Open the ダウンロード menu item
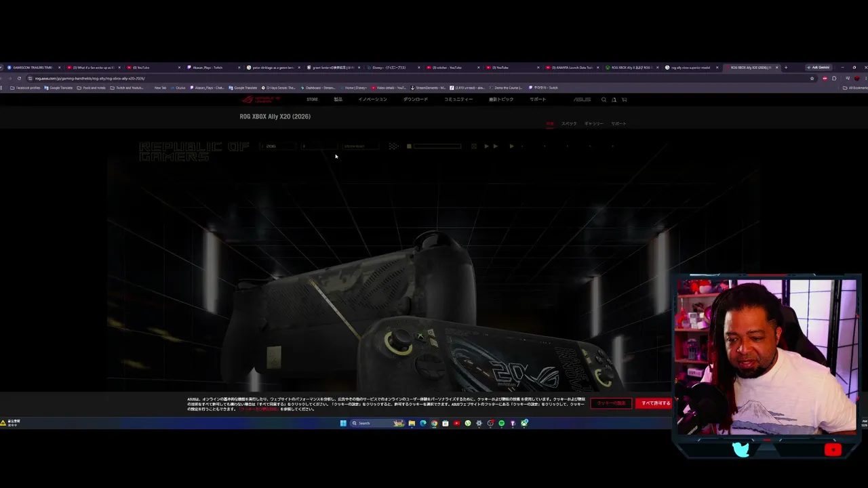The height and width of the screenshot is (488, 868). 416,100
